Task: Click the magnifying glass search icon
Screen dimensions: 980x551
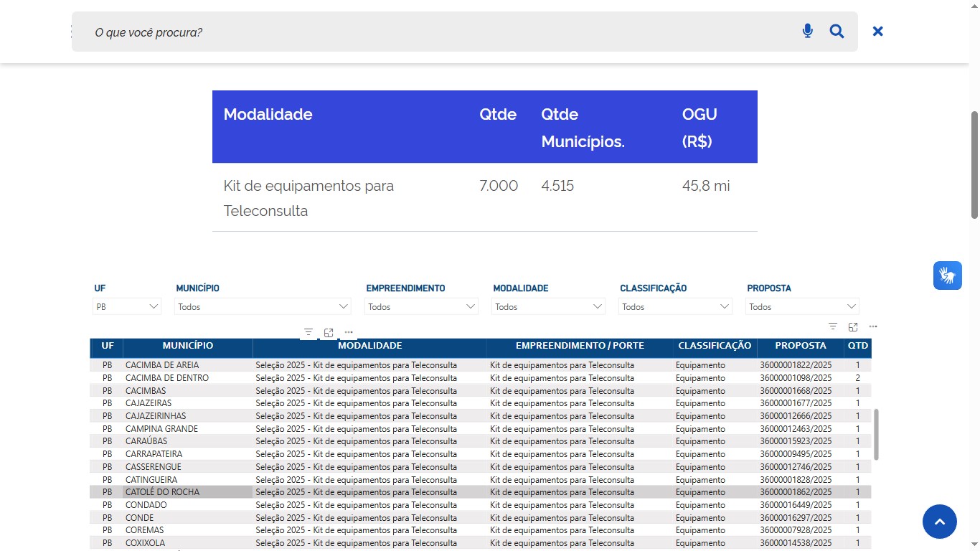Action: click(x=837, y=31)
